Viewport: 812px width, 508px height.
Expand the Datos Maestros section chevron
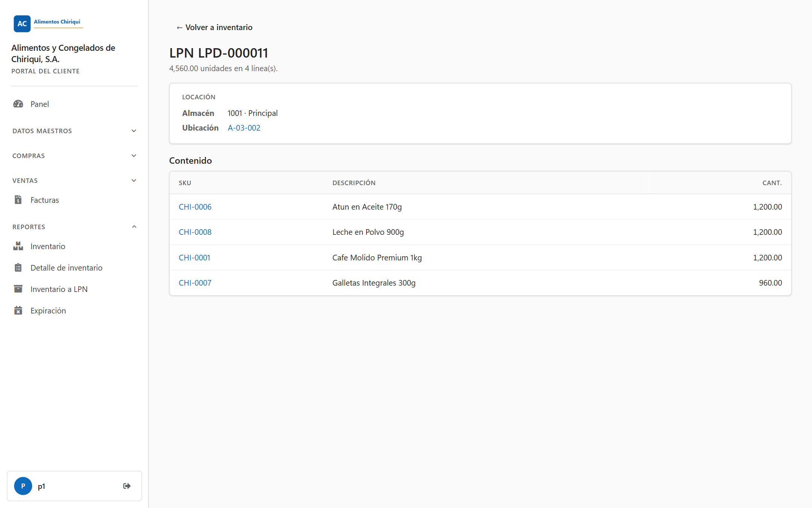pyautogui.click(x=134, y=131)
